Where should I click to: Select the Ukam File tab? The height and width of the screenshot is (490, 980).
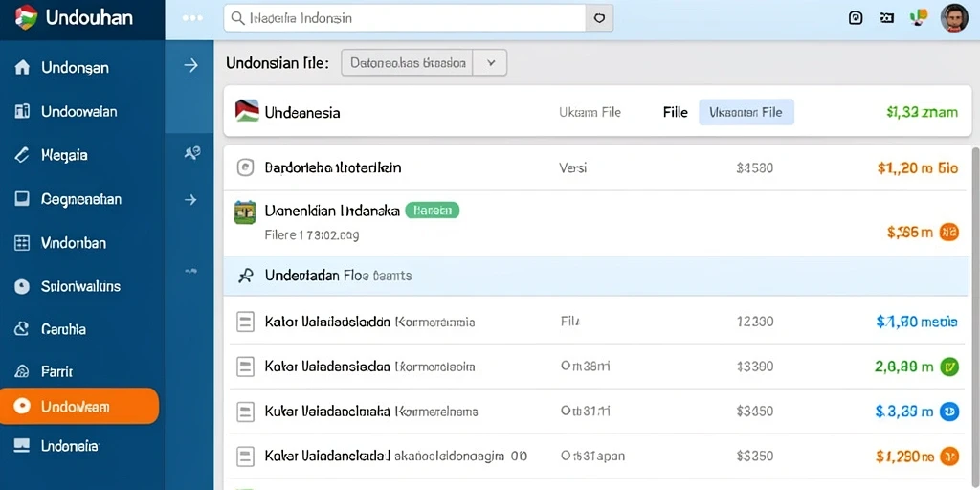(x=590, y=113)
